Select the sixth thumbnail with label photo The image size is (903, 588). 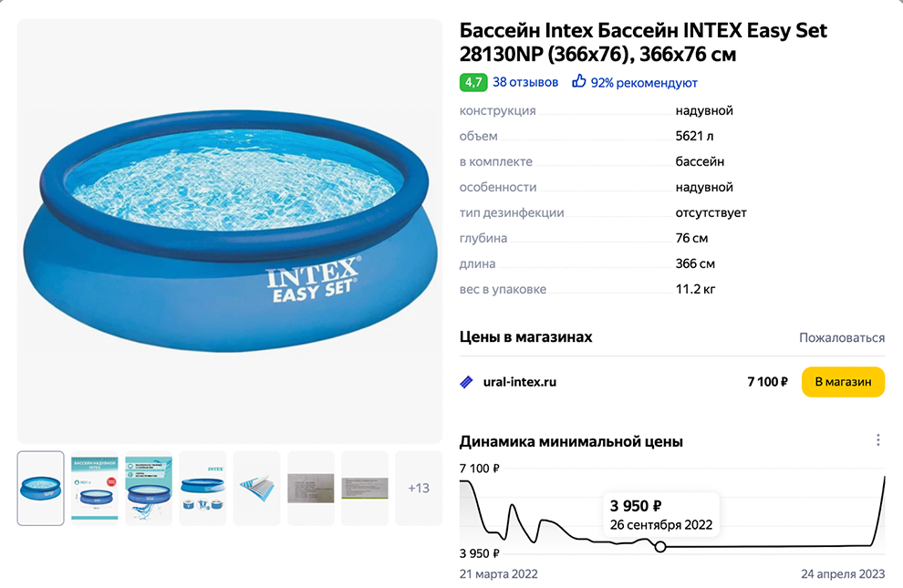311,488
